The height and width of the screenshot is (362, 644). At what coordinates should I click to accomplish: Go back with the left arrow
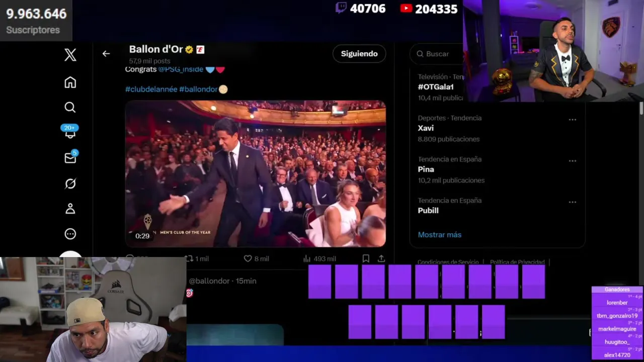coord(106,54)
